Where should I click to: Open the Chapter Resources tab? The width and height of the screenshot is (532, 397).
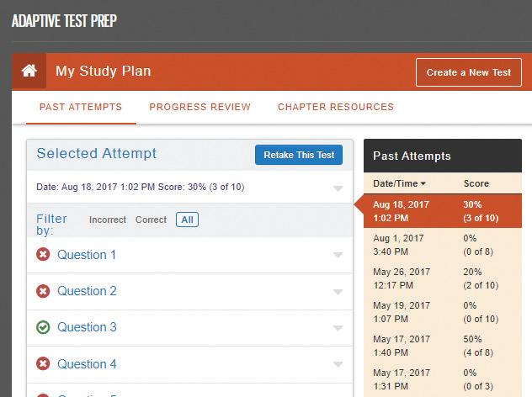click(336, 107)
